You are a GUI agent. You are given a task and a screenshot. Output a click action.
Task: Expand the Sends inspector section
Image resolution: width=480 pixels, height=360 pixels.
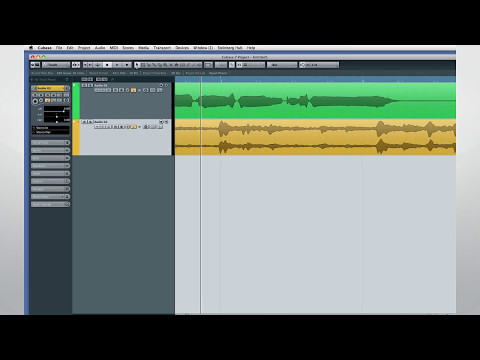click(50, 173)
